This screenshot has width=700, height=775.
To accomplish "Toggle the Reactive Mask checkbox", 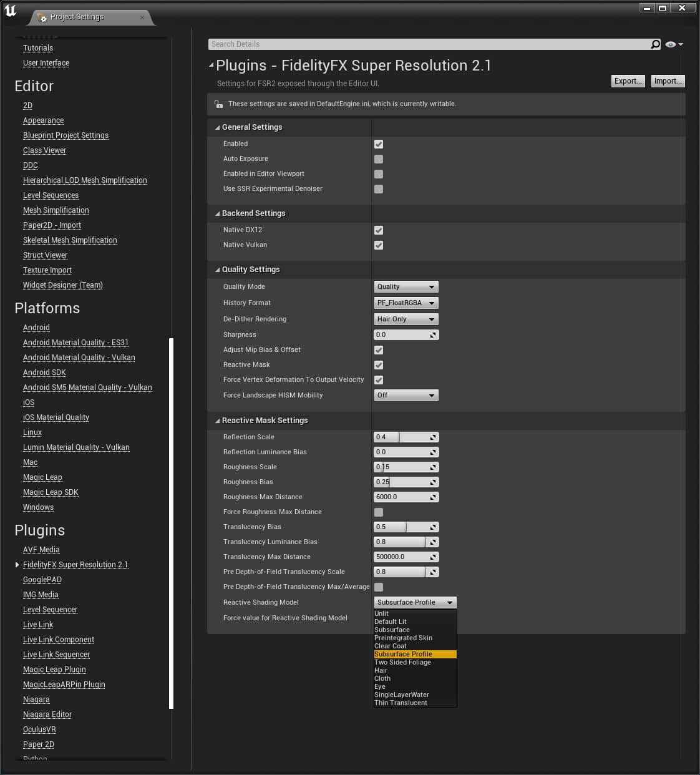I will [379, 365].
